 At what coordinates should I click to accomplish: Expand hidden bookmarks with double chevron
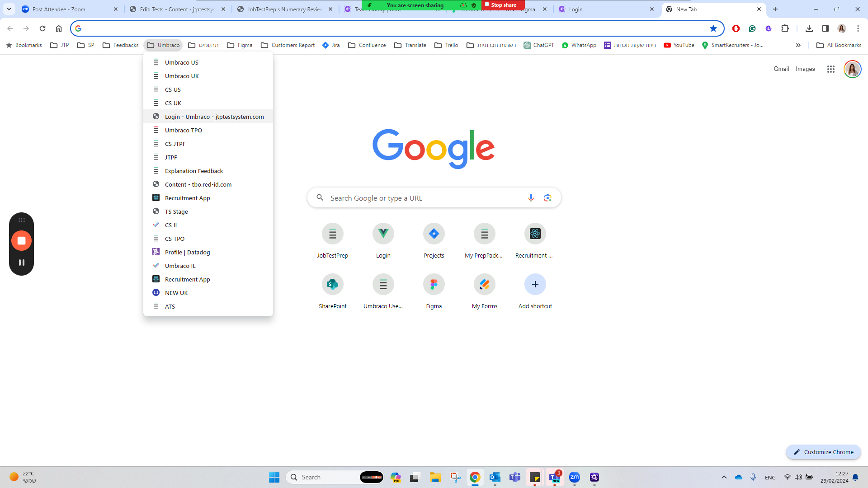click(798, 45)
